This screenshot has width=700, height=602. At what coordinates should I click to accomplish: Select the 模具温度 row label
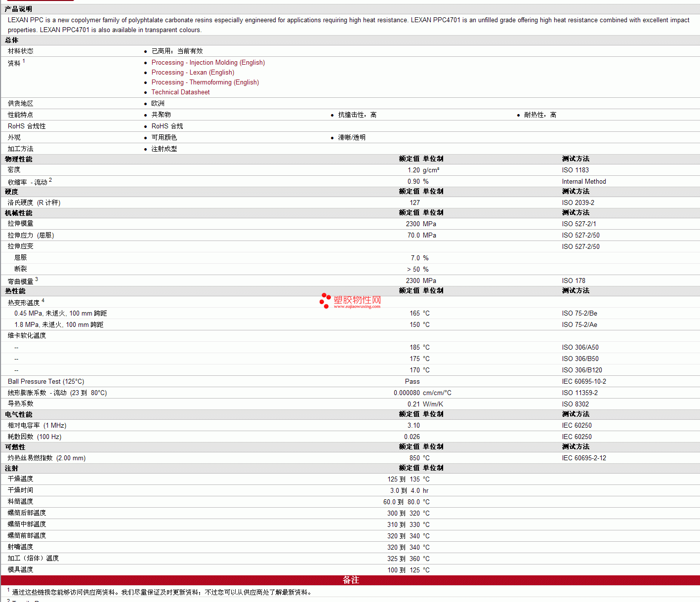[21, 570]
